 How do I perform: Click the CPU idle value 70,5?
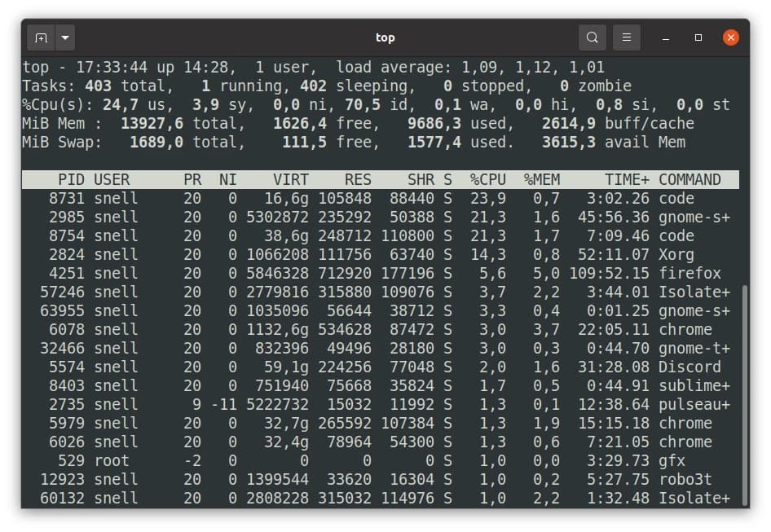[363, 105]
